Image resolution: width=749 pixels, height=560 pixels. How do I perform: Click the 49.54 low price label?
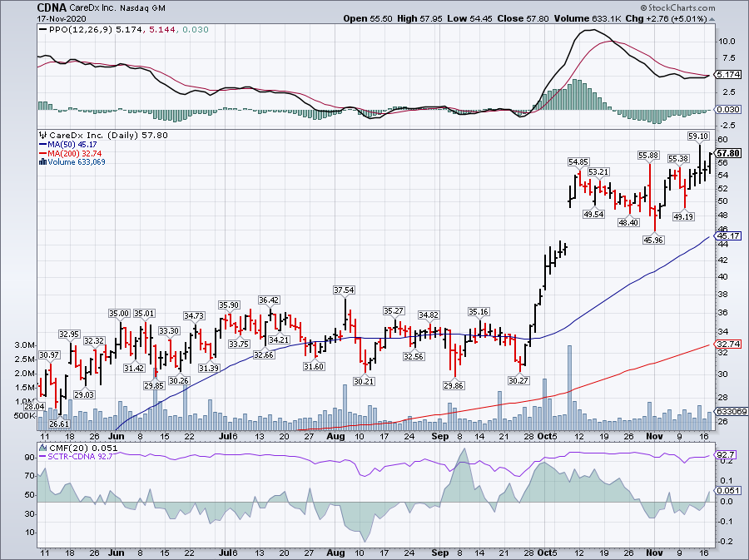(x=593, y=215)
